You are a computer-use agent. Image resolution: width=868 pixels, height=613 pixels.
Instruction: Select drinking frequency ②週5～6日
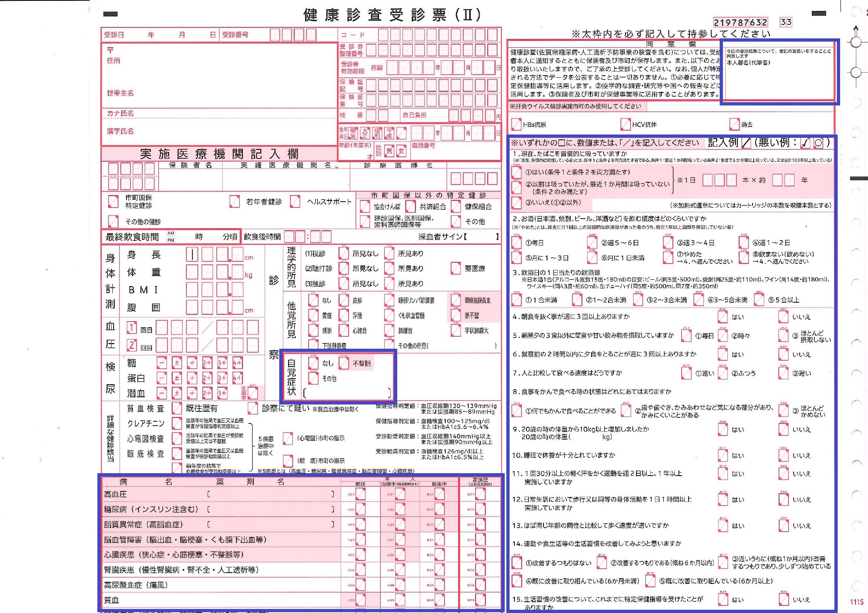tap(592, 242)
